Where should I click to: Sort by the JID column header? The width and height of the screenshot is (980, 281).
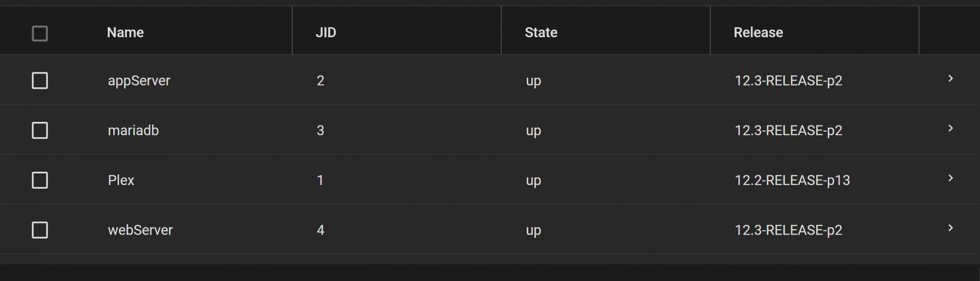coord(326,33)
